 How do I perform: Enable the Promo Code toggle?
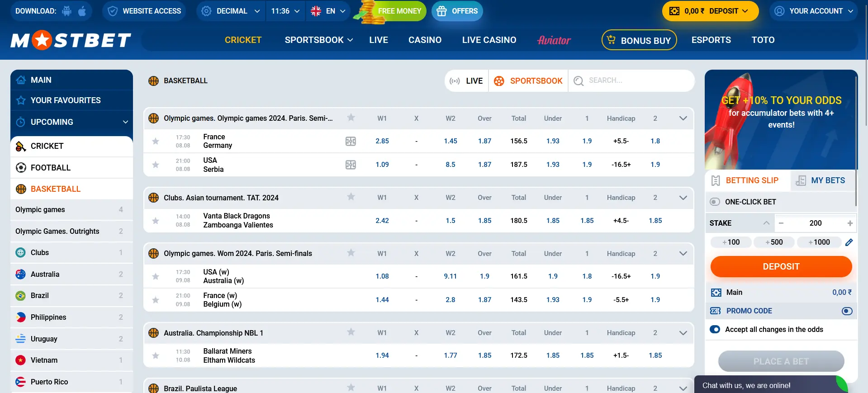click(847, 311)
